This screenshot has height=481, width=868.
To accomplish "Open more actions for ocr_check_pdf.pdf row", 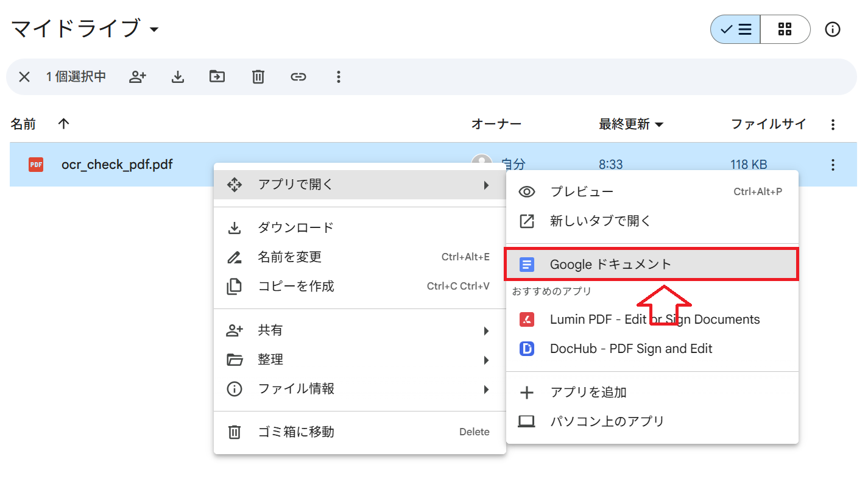I will [833, 165].
